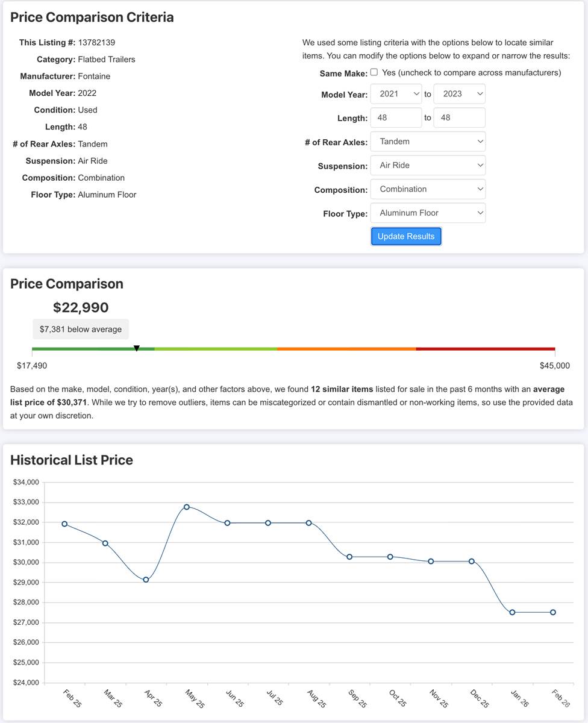
Task: Click the $7,381 below average badge
Action: (x=81, y=329)
